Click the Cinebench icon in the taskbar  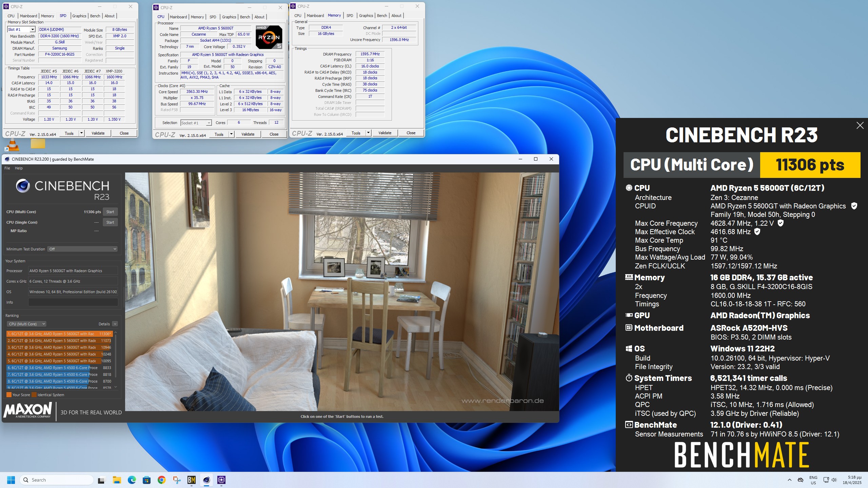(x=206, y=480)
